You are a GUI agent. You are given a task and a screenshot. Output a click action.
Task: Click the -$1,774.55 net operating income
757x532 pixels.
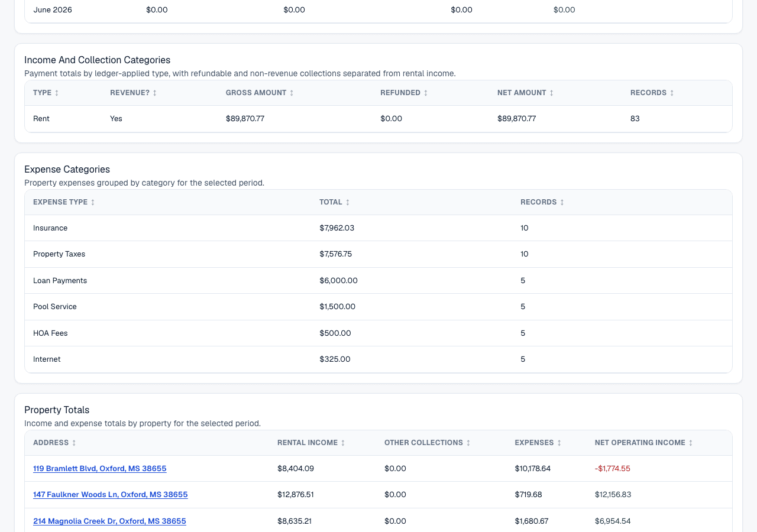[x=613, y=469]
